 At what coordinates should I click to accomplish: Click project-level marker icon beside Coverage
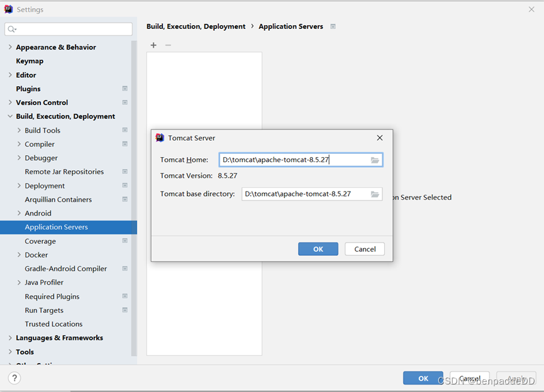(125, 241)
